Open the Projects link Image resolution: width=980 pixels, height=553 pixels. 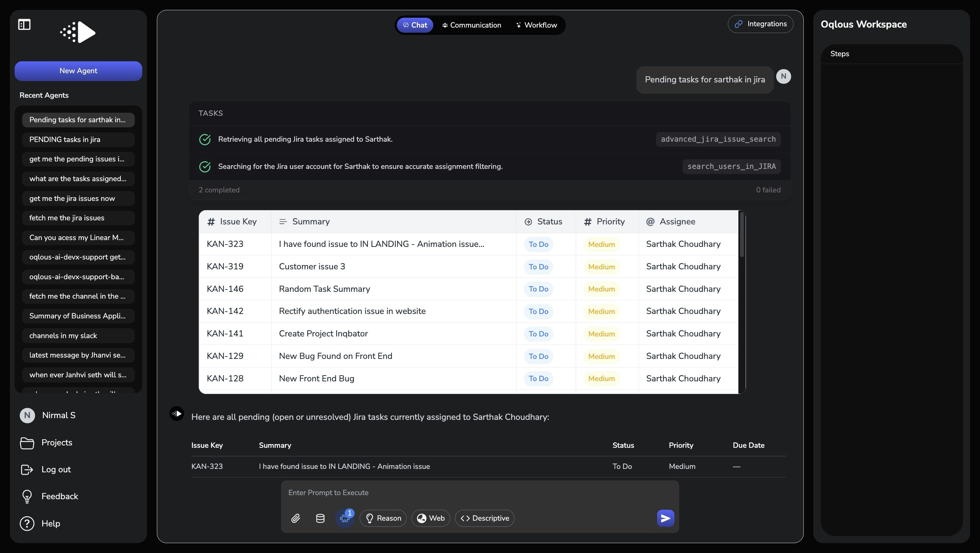pyautogui.click(x=57, y=443)
